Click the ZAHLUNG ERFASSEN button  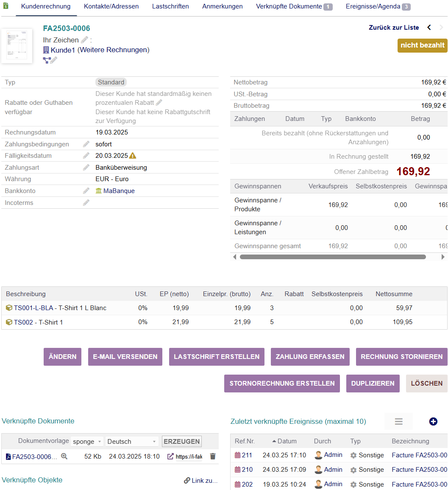pyautogui.click(x=310, y=357)
